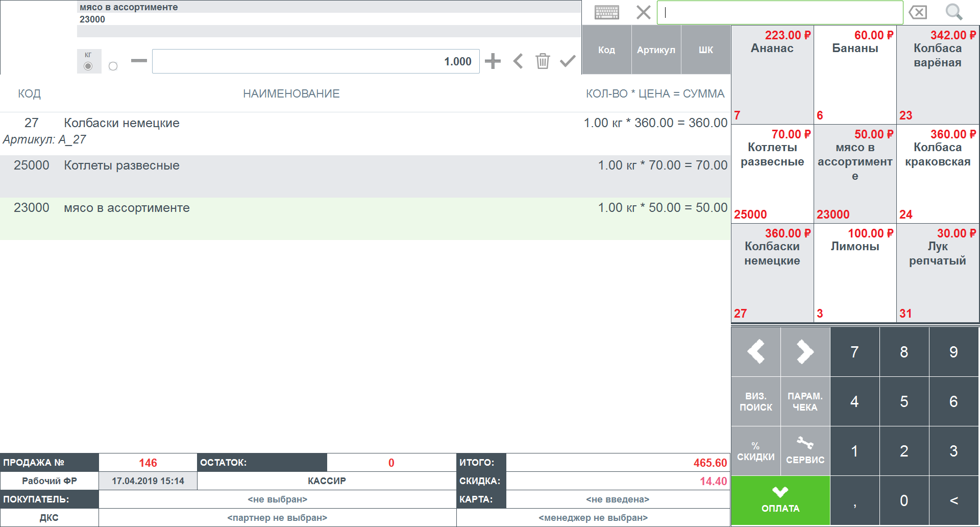Open ВИЗ. ПОИСК visual search
The height and width of the screenshot is (527, 980).
[756, 401]
